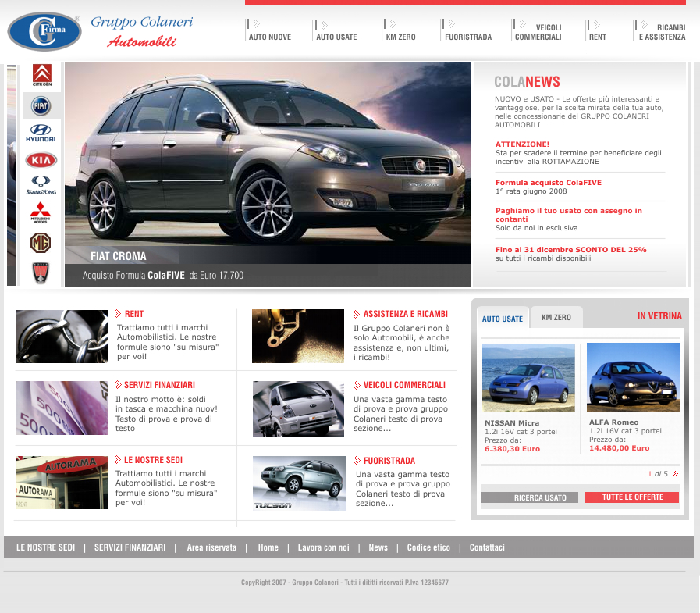Open the Nissan Micra photo
Image resolution: width=700 pixels, height=613 pixels.
point(528,378)
